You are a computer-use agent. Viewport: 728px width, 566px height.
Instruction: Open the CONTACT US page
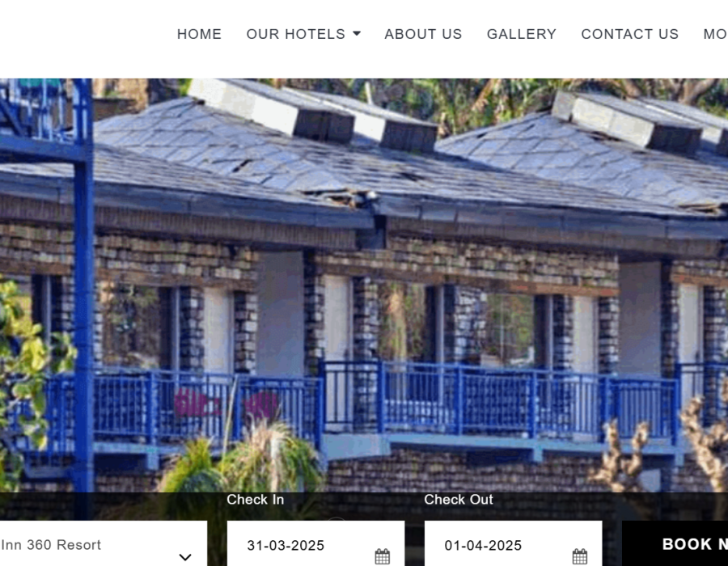[x=629, y=34]
